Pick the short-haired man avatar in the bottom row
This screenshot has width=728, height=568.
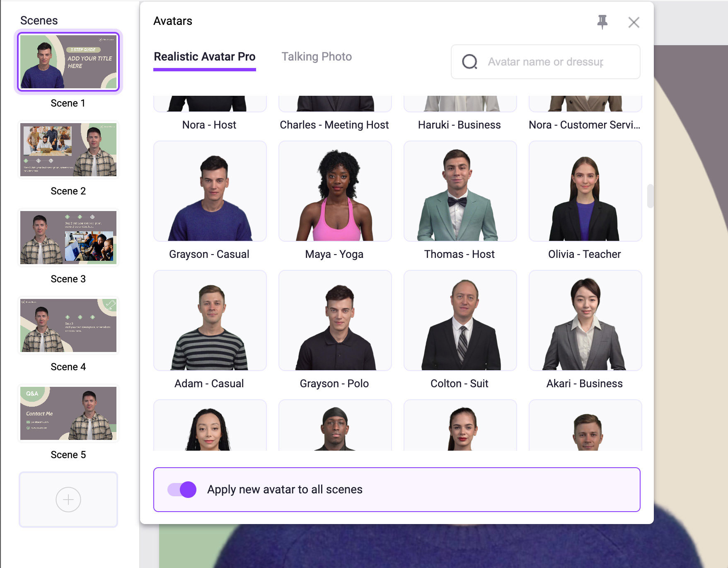(585, 425)
